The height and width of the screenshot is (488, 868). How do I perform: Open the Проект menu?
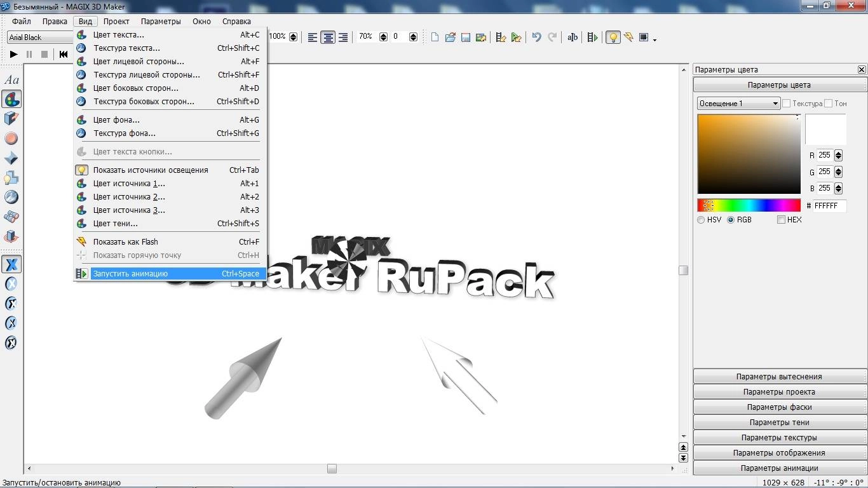point(116,21)
